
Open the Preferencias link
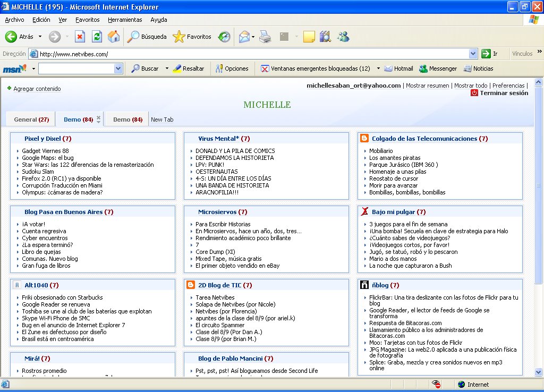(x=508, y=86)
